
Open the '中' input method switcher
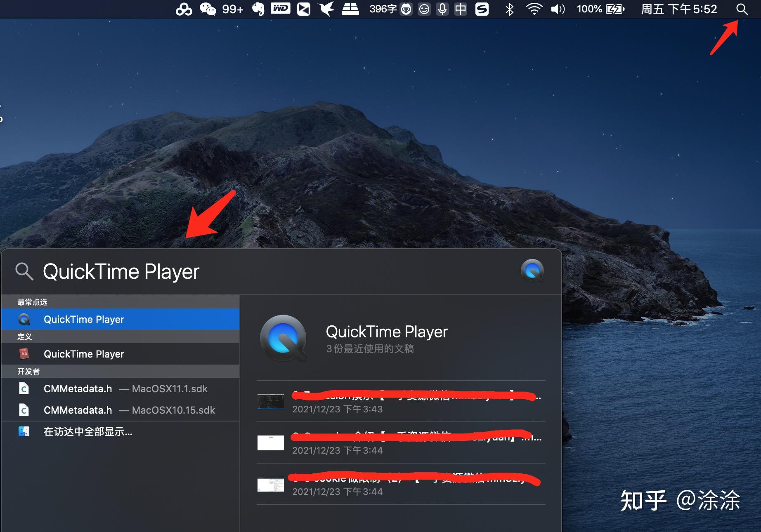point(460,9)
